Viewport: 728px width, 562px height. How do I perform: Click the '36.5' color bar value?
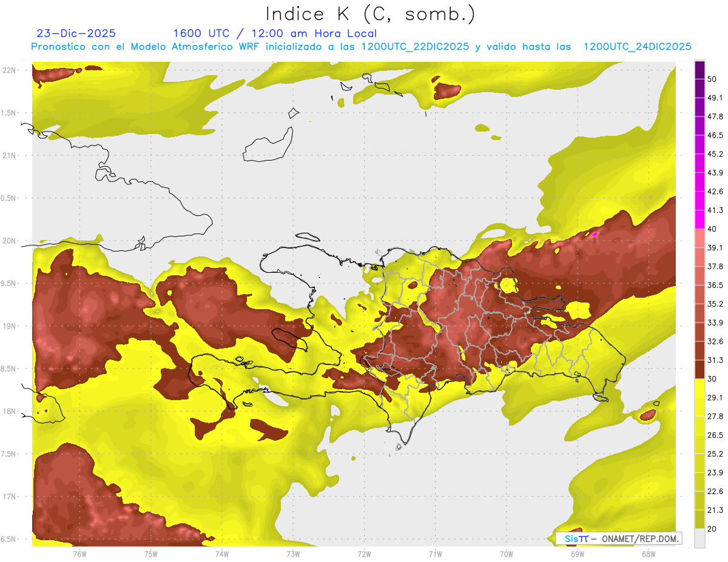pos(716,285)
